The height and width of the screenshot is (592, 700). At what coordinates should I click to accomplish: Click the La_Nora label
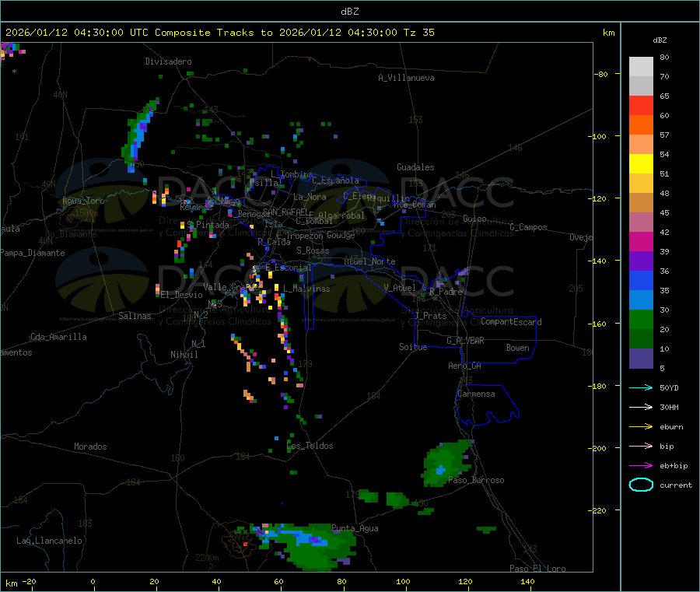[x=310, y=197]
